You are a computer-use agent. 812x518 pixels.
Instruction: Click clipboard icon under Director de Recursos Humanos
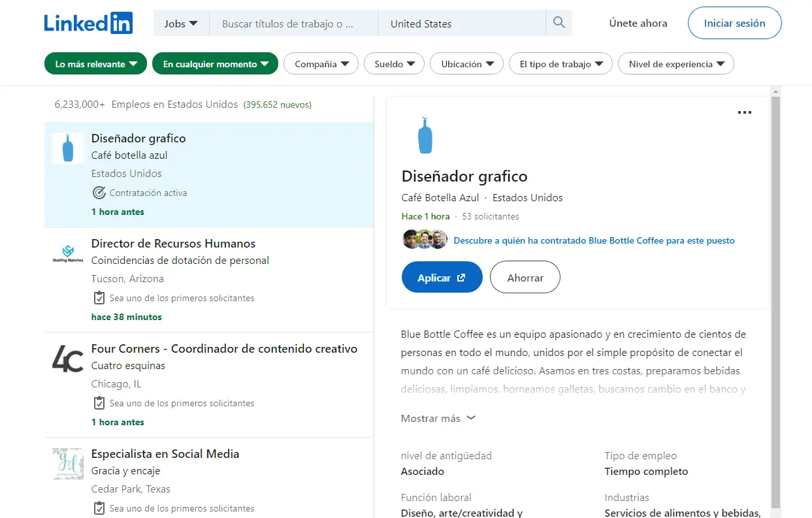pos(99,298)
